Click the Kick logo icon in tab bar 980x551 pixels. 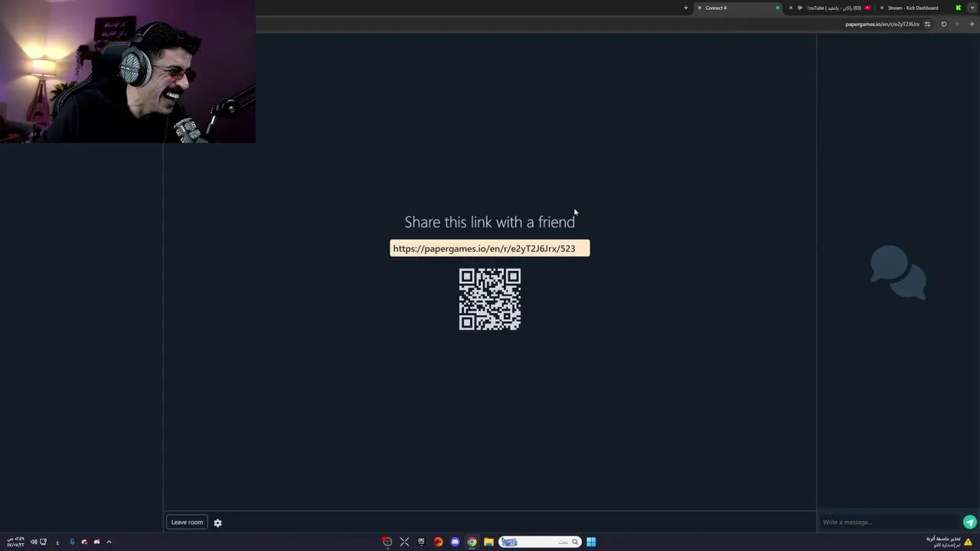click(x=958, y=8)
